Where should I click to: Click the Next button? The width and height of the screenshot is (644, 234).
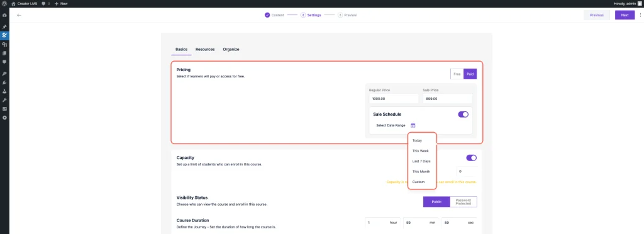(x=625, y=15)
